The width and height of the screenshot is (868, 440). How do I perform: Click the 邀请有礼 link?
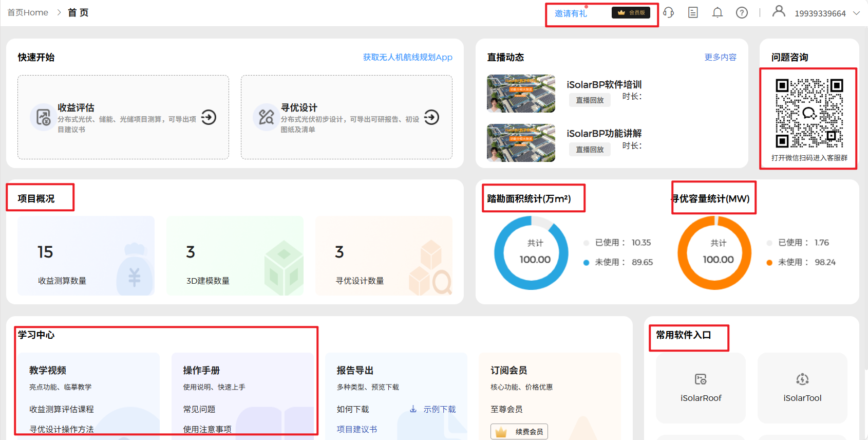point(571,13)
